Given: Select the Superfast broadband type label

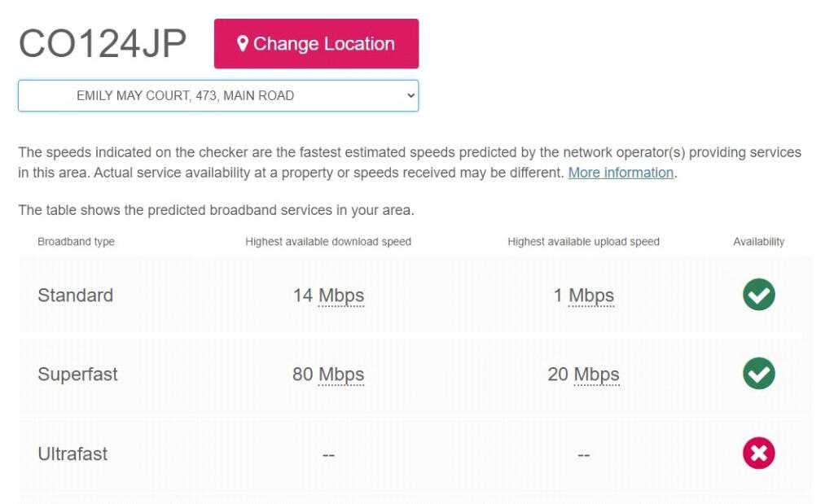Looking at the screenshot, I should pos(77,375).
